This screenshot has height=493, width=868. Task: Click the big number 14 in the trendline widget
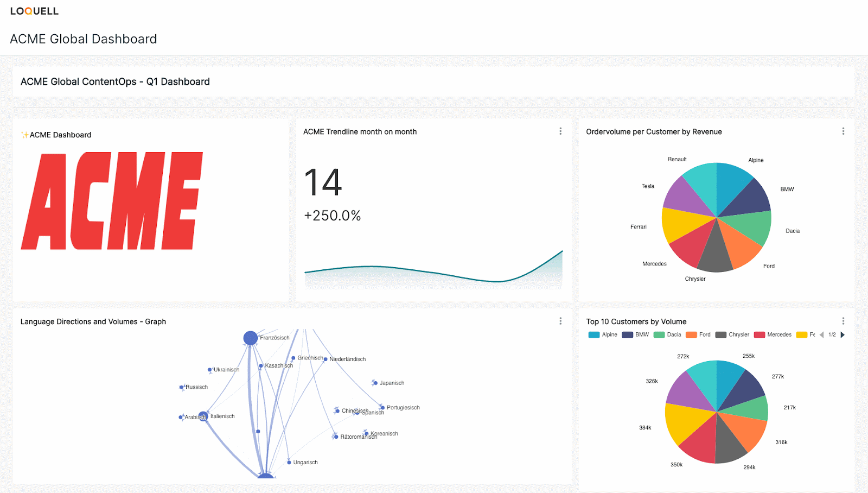click(x=323, y=182)
